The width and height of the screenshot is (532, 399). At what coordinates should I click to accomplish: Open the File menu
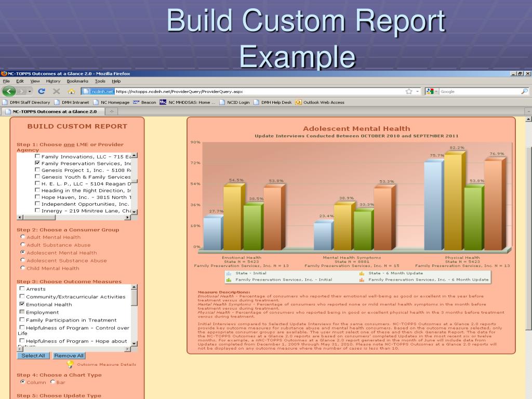6,81
